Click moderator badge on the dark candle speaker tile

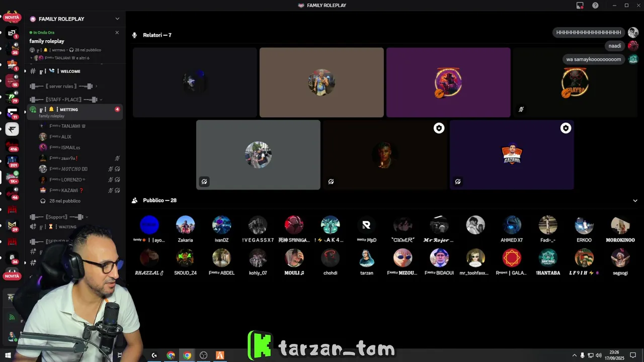(439, 128)
